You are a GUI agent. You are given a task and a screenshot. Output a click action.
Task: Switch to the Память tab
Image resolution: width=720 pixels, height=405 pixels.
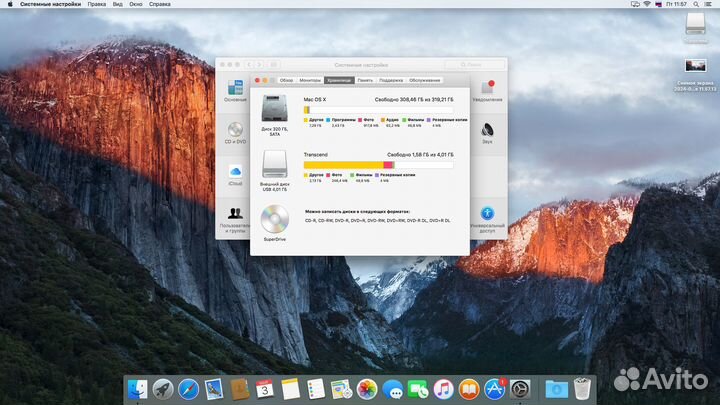click(x=365, y=80)
